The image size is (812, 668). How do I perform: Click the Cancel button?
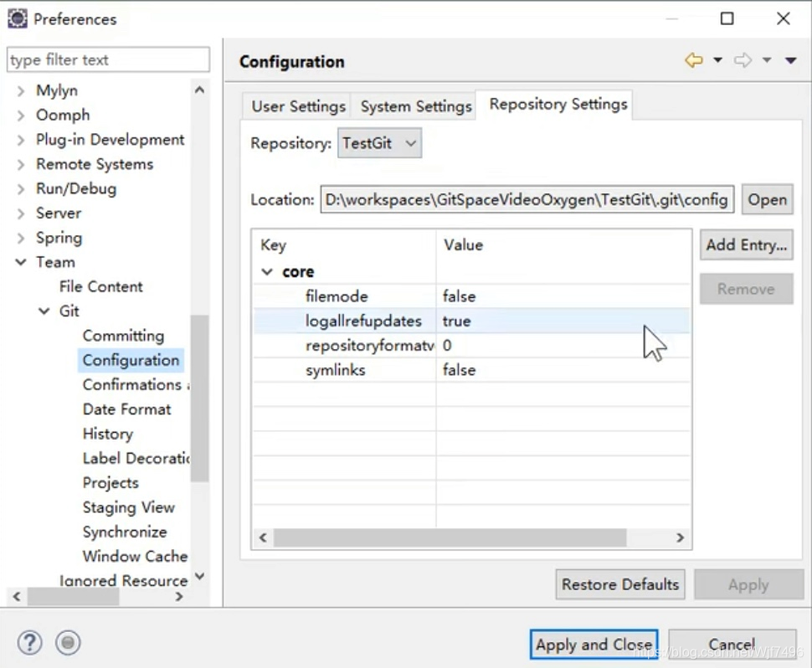tap(732, 645)
